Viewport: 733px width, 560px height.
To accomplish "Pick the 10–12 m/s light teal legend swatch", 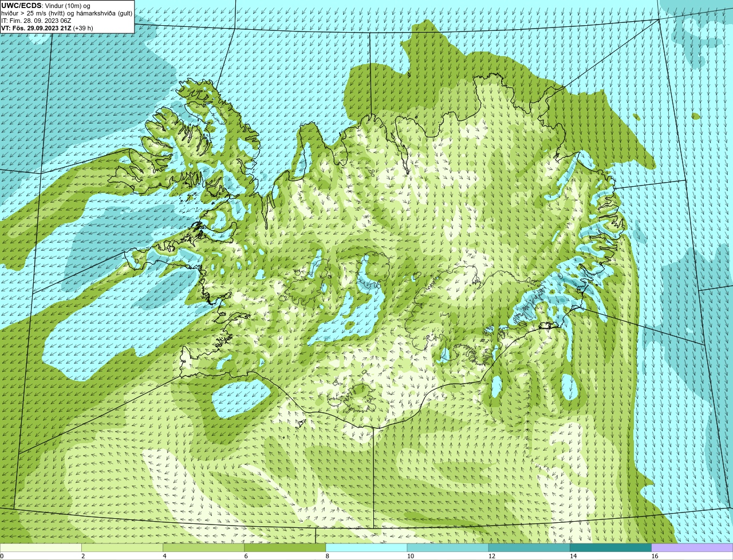I will point(448,548).
